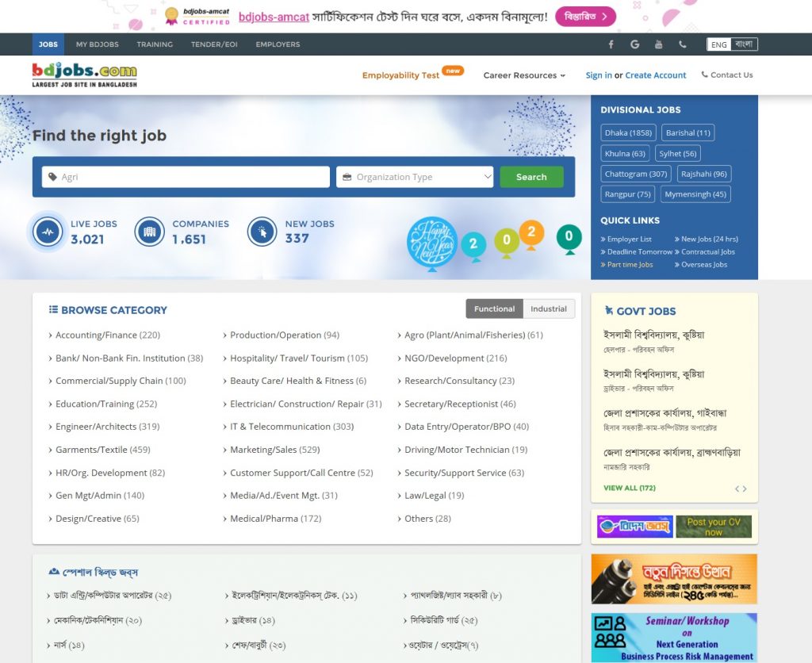Switch language to ENG
Screen dimensions: 812x663
click(x=718, y=44)
